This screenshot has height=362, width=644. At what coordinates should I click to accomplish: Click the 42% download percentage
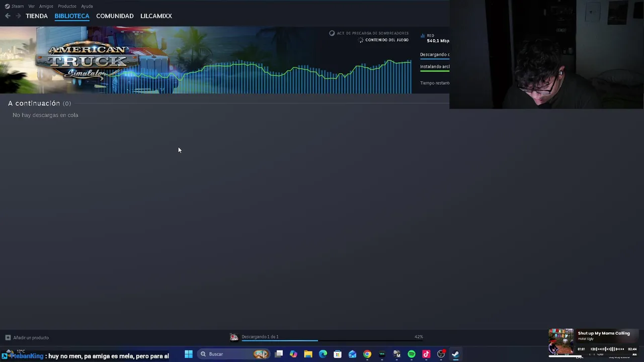click(419, 337)
